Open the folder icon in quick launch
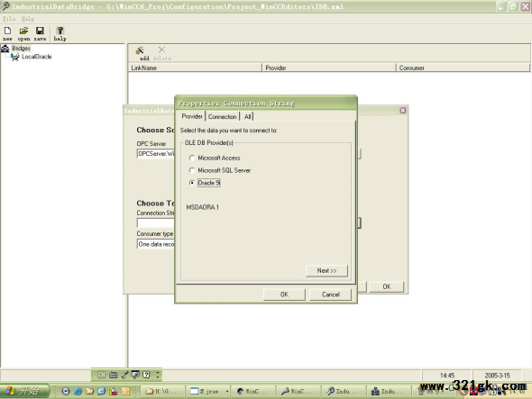 click(89, 391)
